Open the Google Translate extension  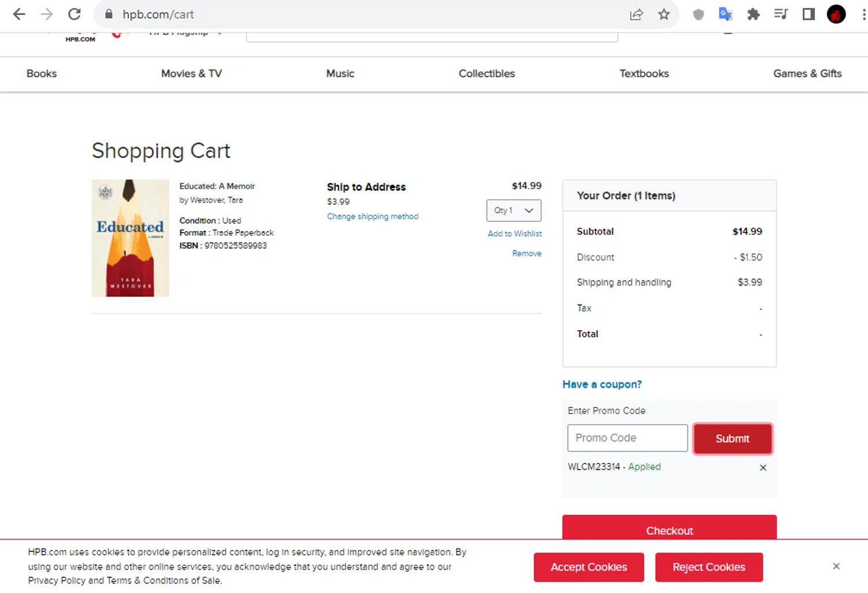click(x=726, y=14)
